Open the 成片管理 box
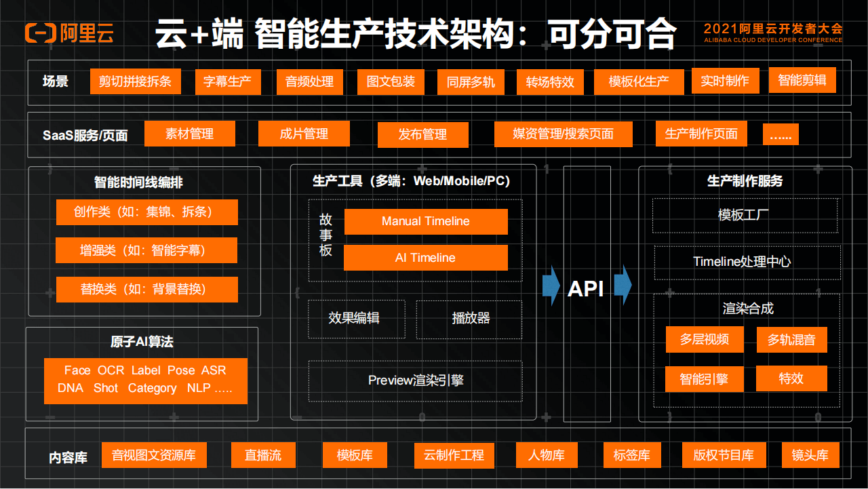 (304, 134)
